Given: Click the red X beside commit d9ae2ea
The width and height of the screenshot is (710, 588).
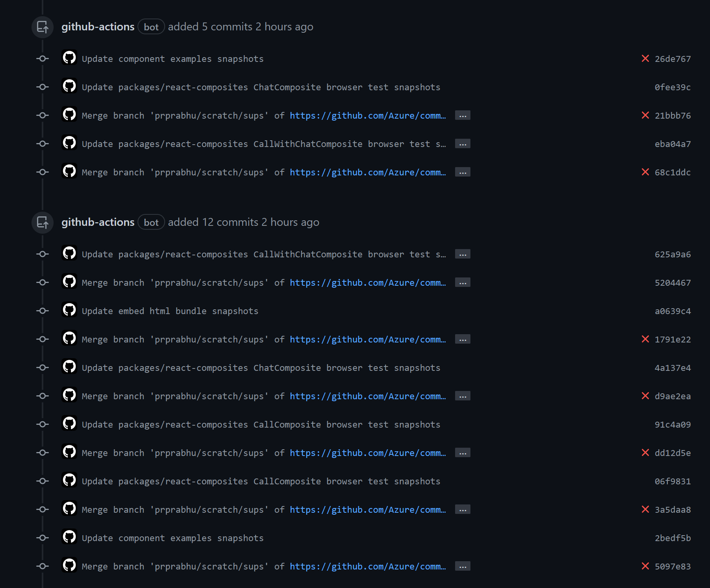Looking at the screenshot, I should point(645,396).
